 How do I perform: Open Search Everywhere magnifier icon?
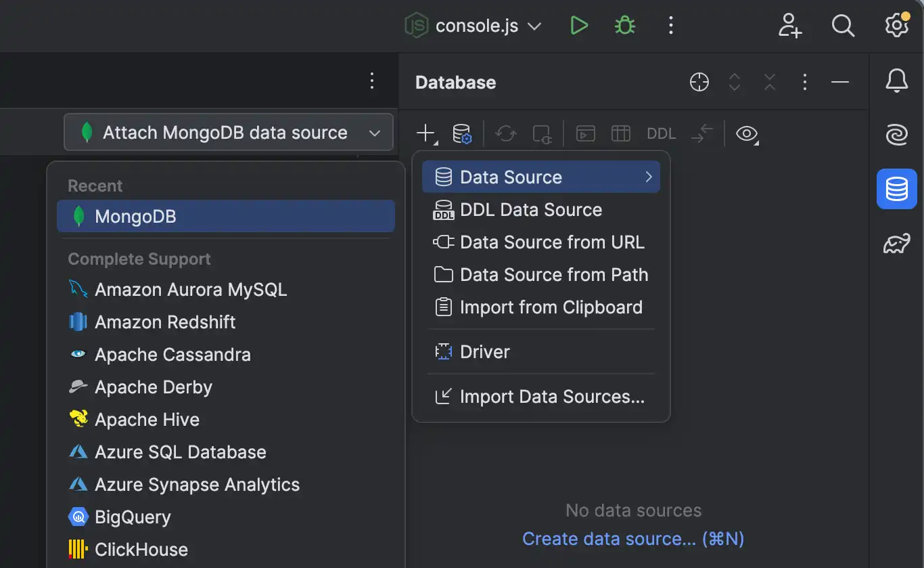(x=843, y=26)
